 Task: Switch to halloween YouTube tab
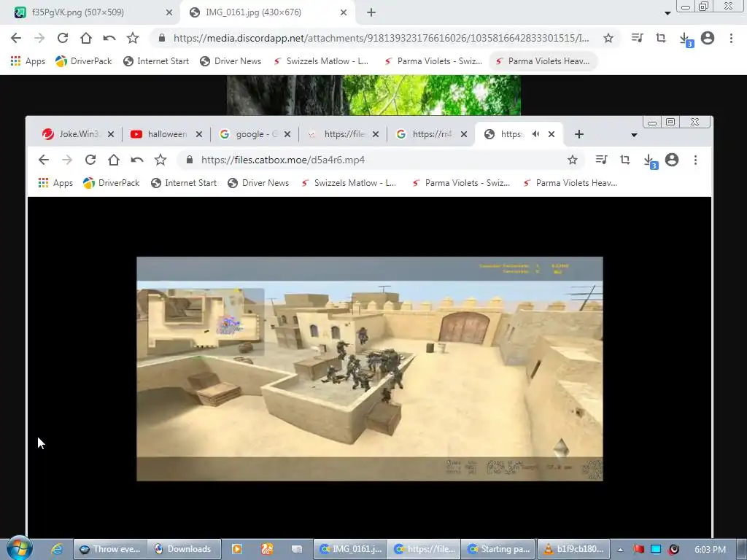point(166,134)
